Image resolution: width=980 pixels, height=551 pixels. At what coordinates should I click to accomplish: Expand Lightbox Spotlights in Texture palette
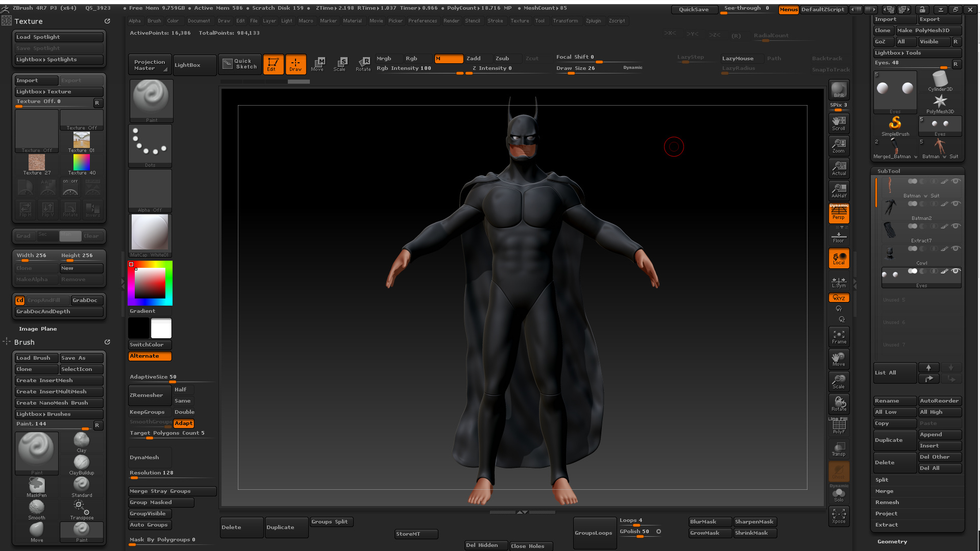59,60
